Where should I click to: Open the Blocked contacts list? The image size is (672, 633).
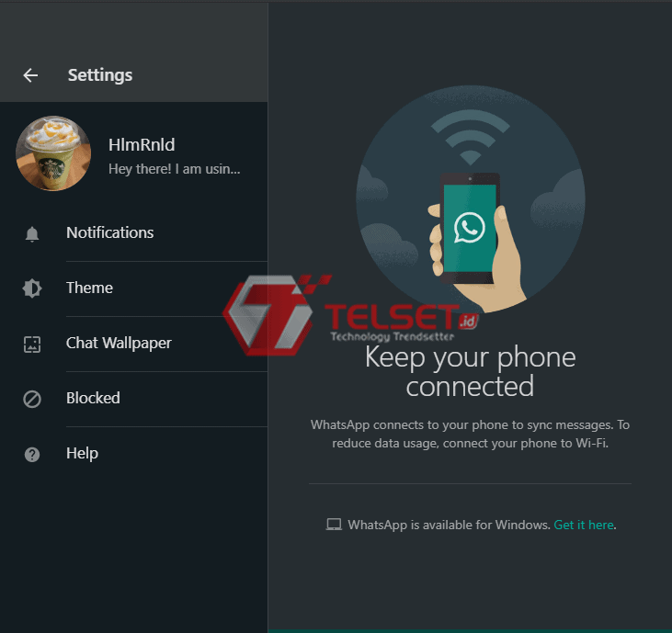93,398
